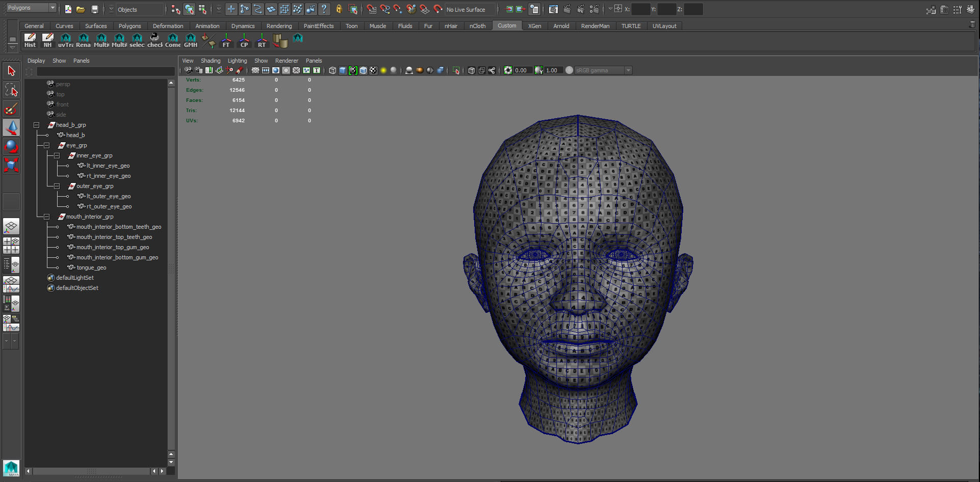Open Render Settings icon
The width and height of the screenshot is (980, 482).
[x=594, y=9]
